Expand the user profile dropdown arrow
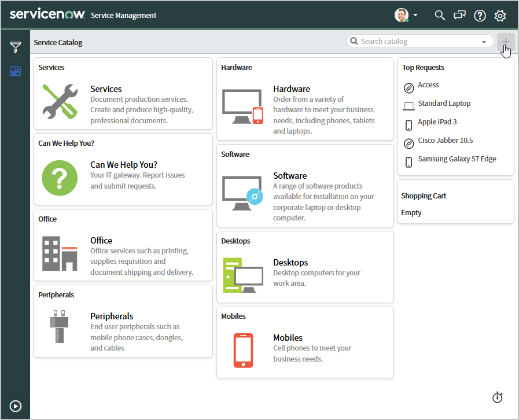The image size is (519, 420). click(415, 16)
